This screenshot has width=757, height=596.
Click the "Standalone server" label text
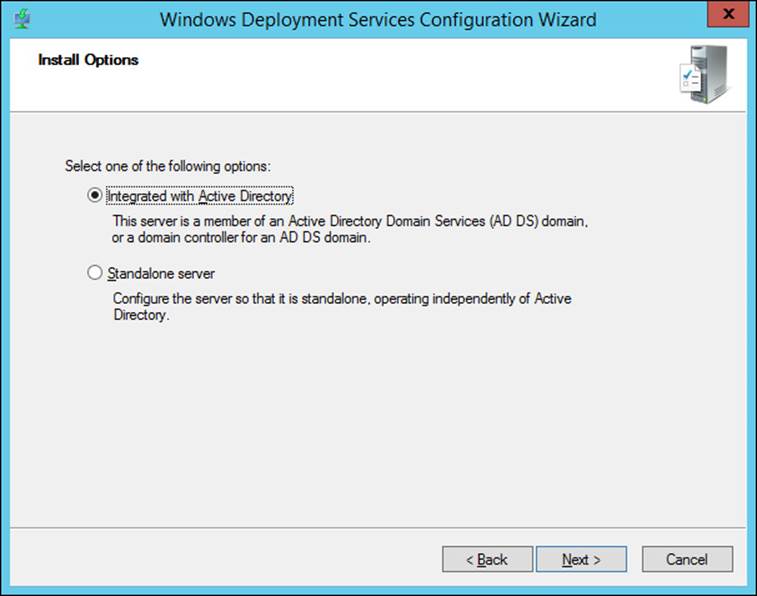coord(161,274)
